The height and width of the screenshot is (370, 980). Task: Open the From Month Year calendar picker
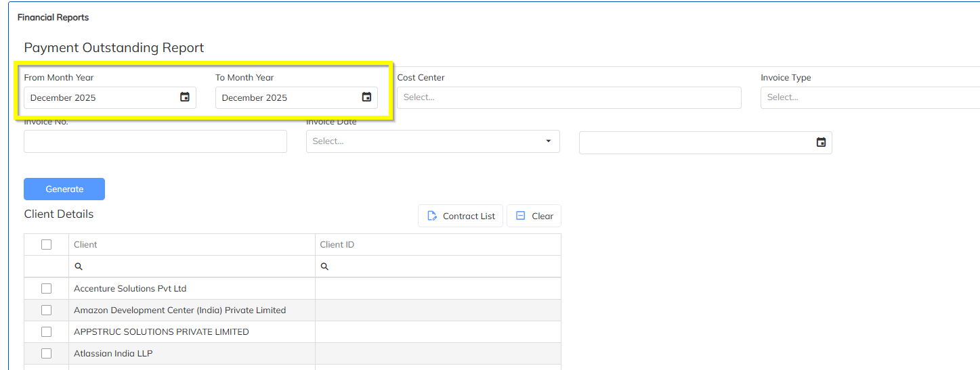185,97
